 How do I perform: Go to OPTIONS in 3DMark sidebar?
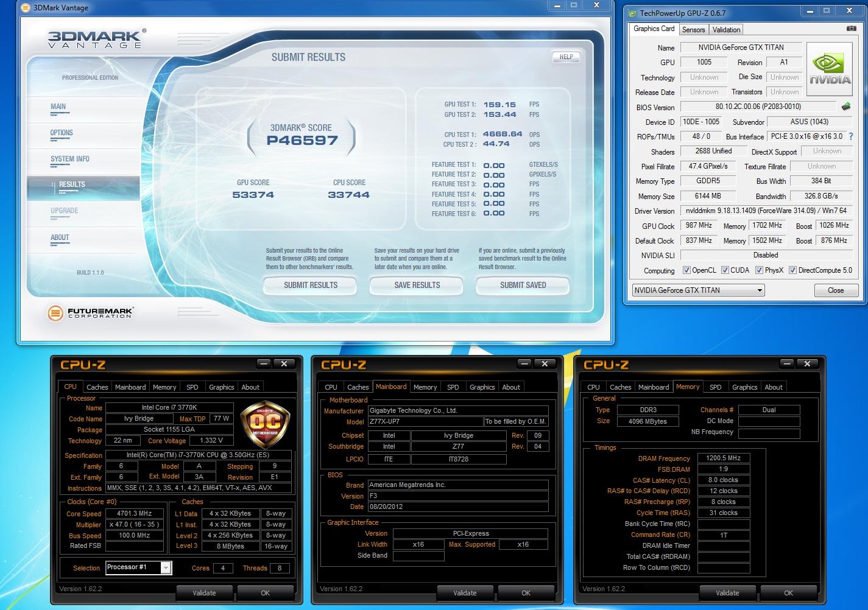tap(62, 133)
